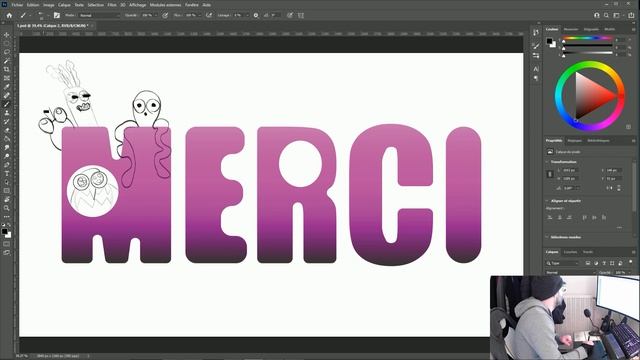Switch foreground and background colors
This screenshot has width=640, height=360.
tap(9, 225)
